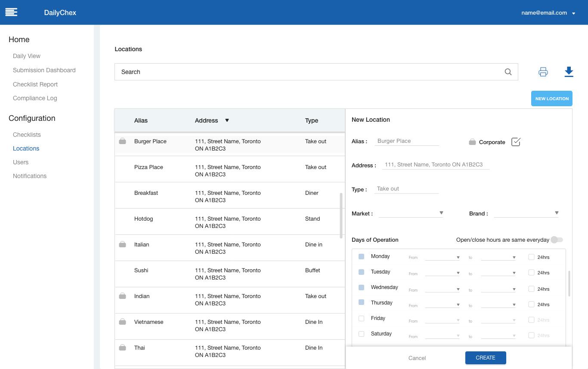Focus the Address input field

click(436, 165)
